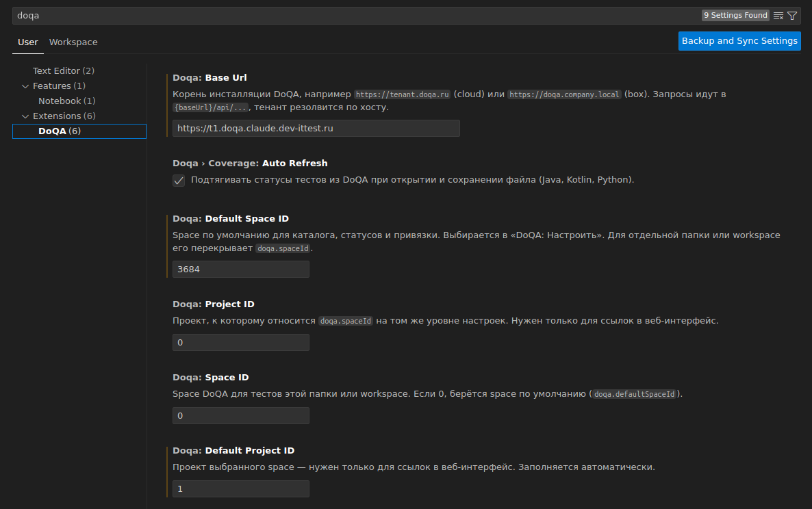Switch to the User settings tab
The height and width of the screenshot is (509, 812).
pyautogui.click(x=28, y=42)
